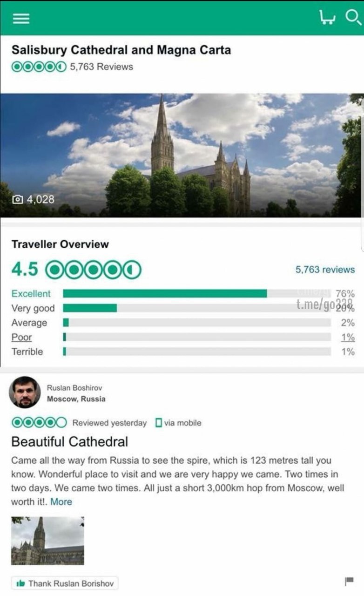Screen dimensions: 364x596
Task: Filter reviews by Poor rating
Action: click(x=21, y=337)
